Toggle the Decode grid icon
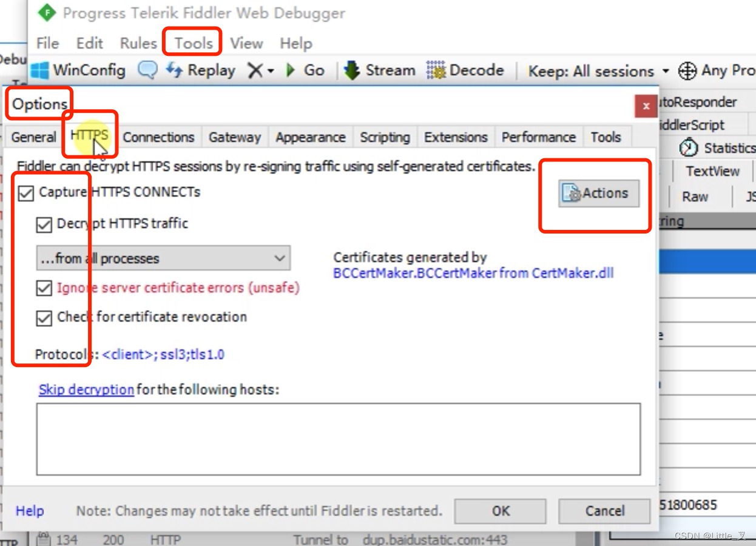The height and width of the screenshot is (546, 756). pos(436,70)
